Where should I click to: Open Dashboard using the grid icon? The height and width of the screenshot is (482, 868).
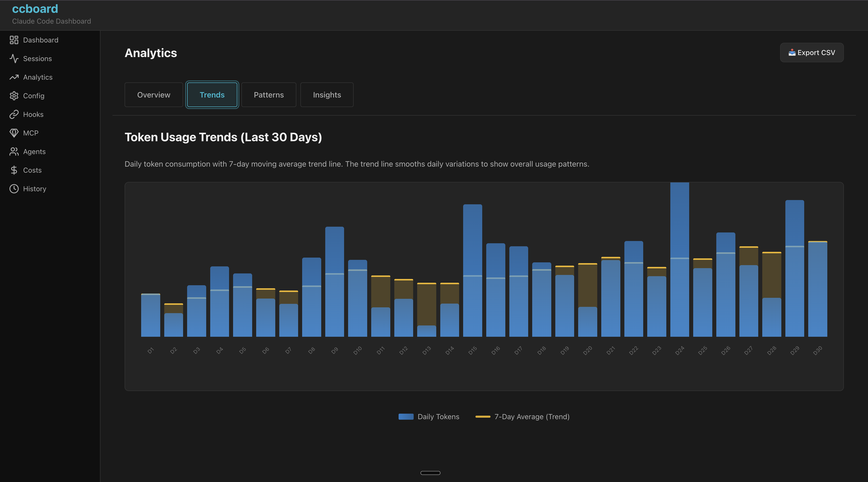tap(14, 40)
